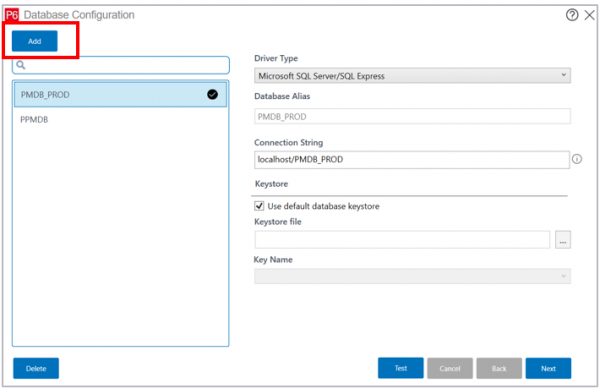Image resolution: width=600 pixels, height=389 pixels.
Task: Click the Next button
Action: [548, 368]
